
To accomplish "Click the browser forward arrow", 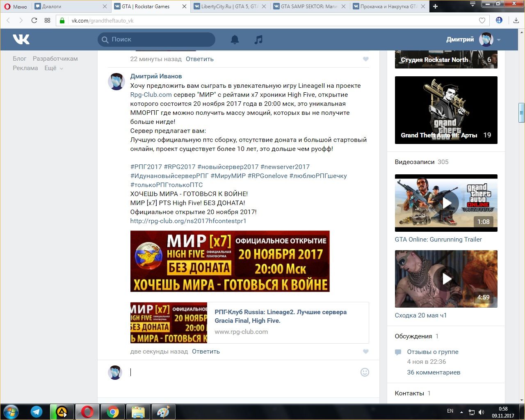I will tap(21, 21).
